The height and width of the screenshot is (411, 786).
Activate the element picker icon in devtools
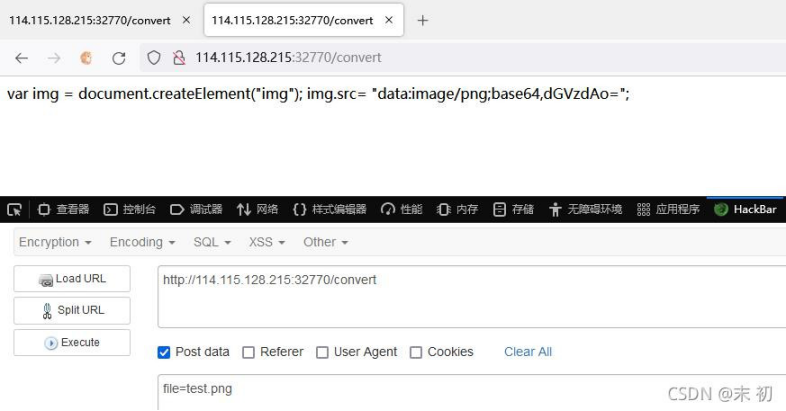pyautogui.click(x=15, y=210)
